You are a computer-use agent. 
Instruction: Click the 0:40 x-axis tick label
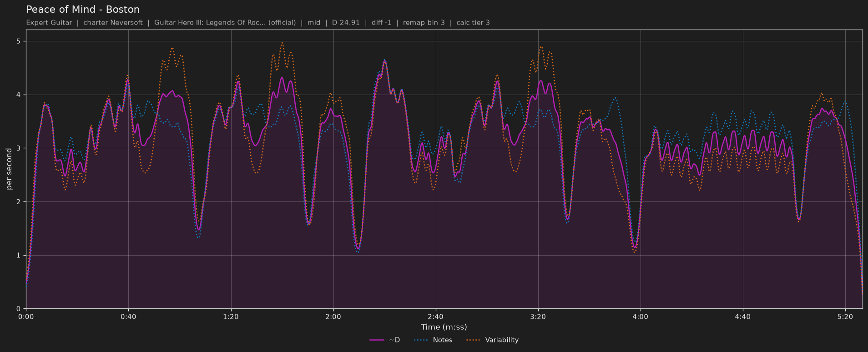tap(128, 317)
